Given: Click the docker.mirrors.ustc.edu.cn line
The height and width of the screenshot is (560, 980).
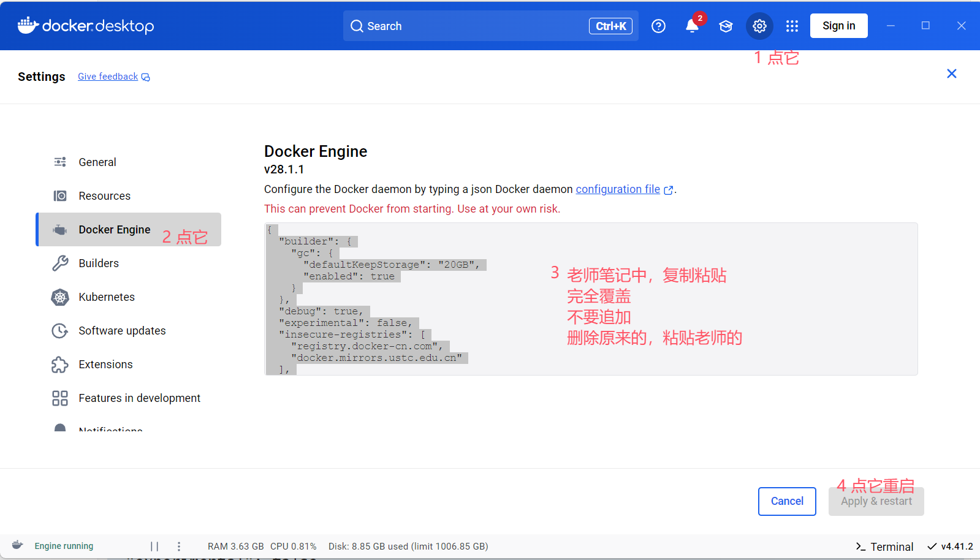Looking at the screenshot, I should click(376, 358).
